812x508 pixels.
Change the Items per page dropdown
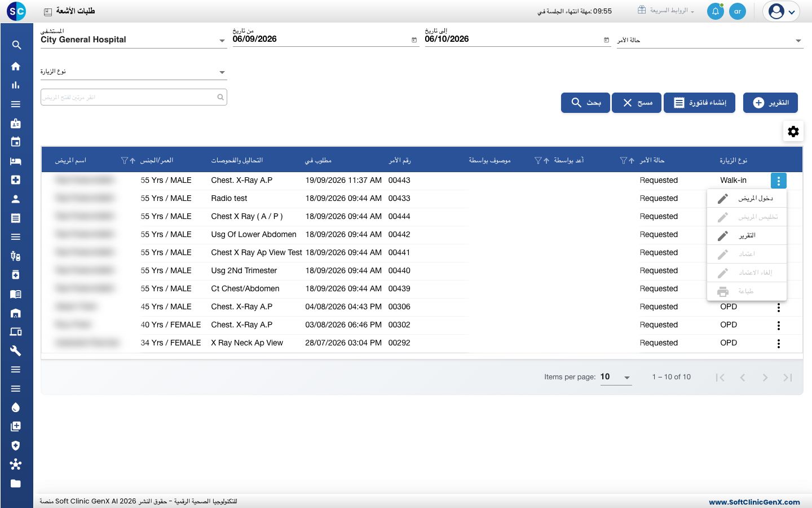616,377
